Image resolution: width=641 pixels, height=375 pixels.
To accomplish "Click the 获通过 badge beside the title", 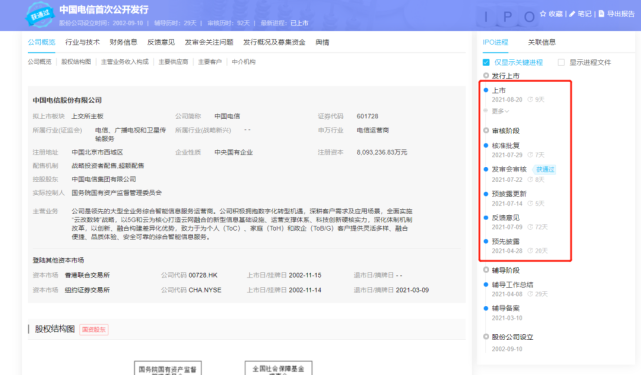I will (40, 14).
